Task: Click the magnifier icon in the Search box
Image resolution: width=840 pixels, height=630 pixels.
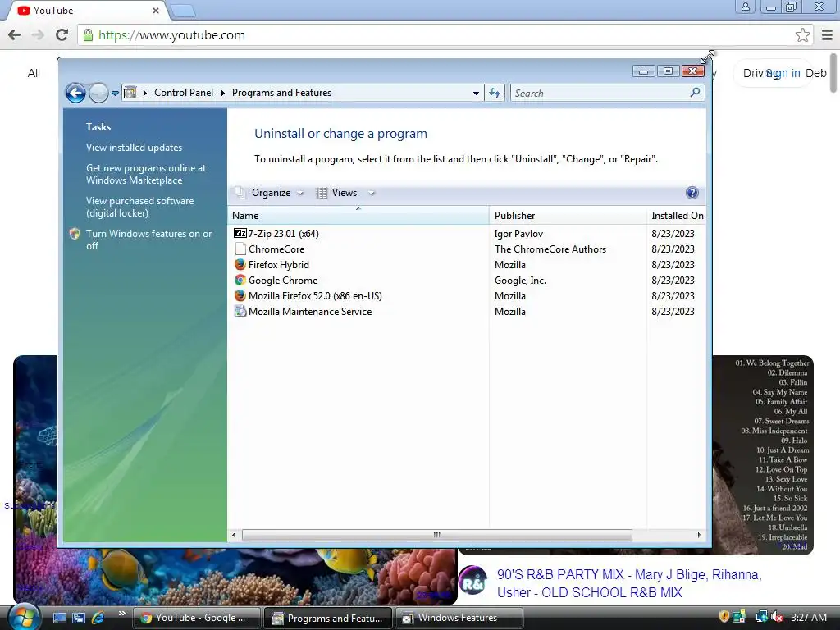Action: (695, 93)
